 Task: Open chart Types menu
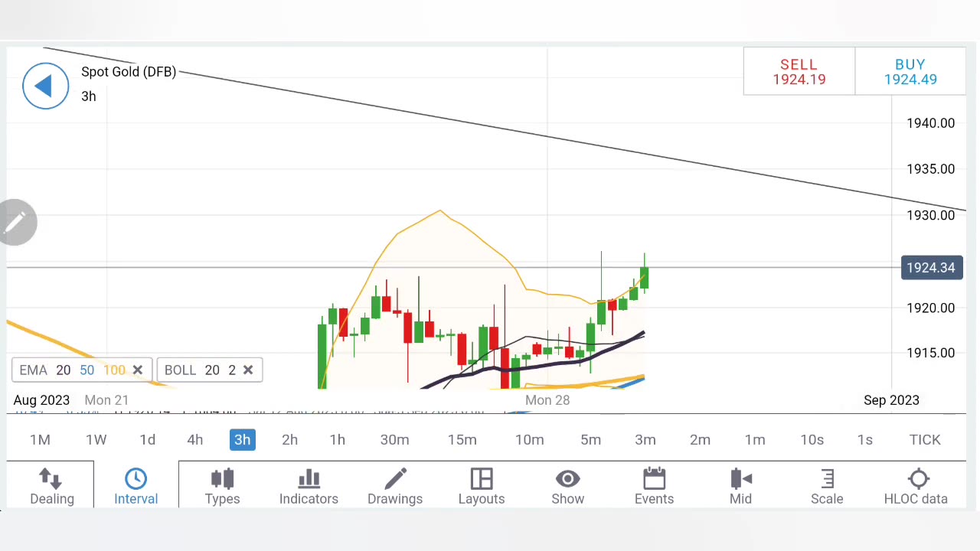[222, 487]
